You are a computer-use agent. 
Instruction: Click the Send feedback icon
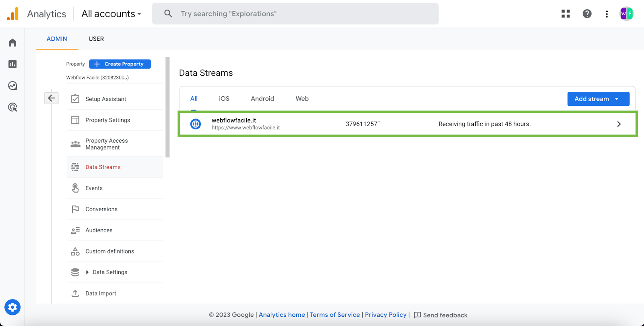point(417,315)
